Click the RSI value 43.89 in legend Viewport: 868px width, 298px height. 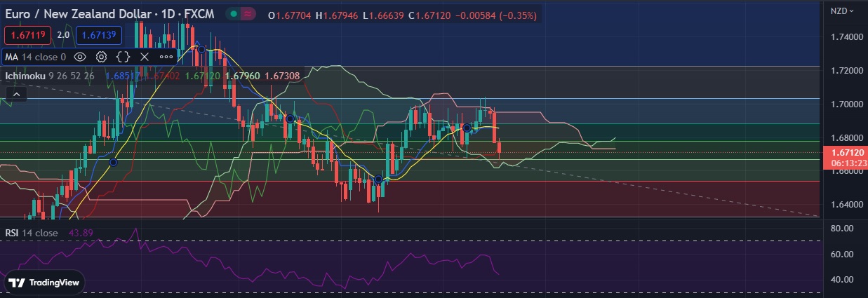(x=81, y=233)
